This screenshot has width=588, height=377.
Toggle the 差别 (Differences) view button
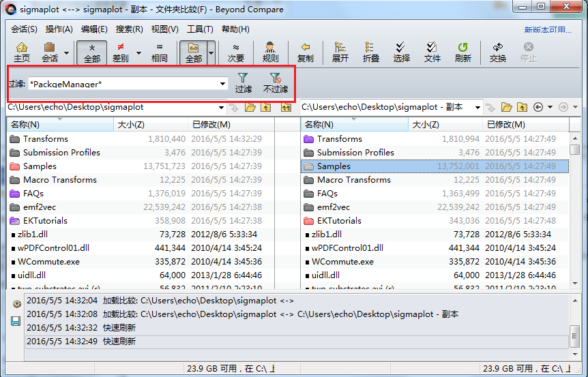[121, 52]
